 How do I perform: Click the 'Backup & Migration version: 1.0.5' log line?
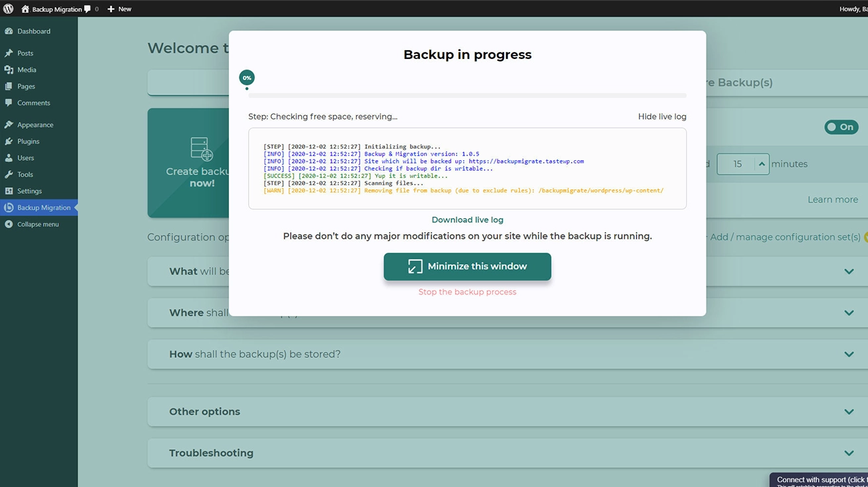[371, 154]
